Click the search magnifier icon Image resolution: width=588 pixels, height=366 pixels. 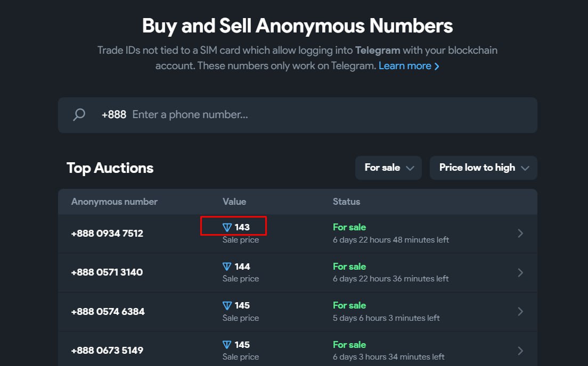(79, 115)
